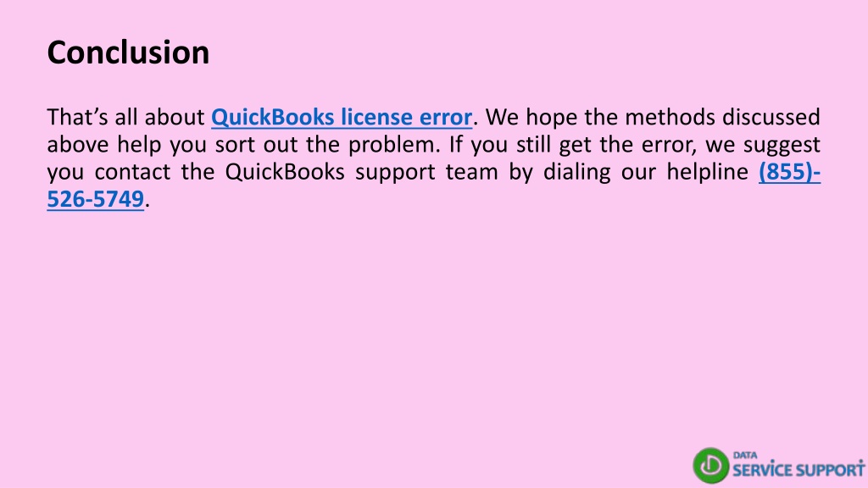Click the (855)- helpline number link

(789, 171)
